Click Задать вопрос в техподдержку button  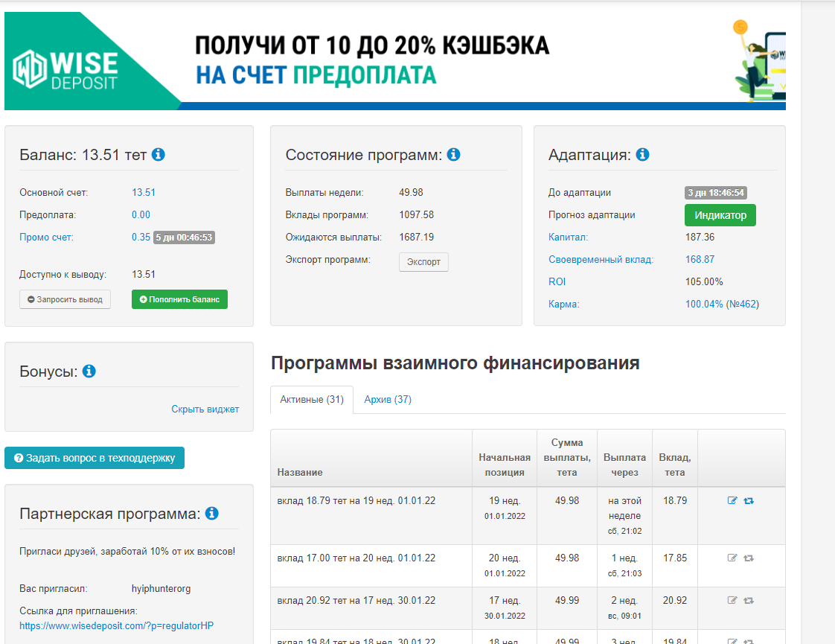pos(95,458)
